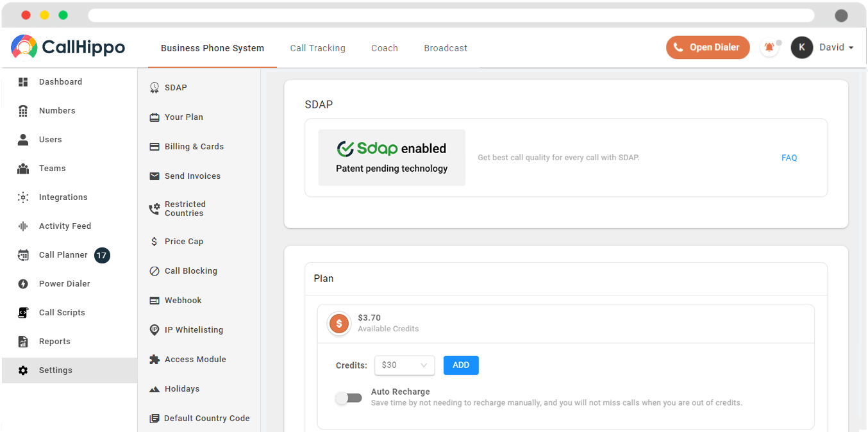Click the Access Module menu label
This screenshot has width=868, height=432.
(x=196, y=360)
